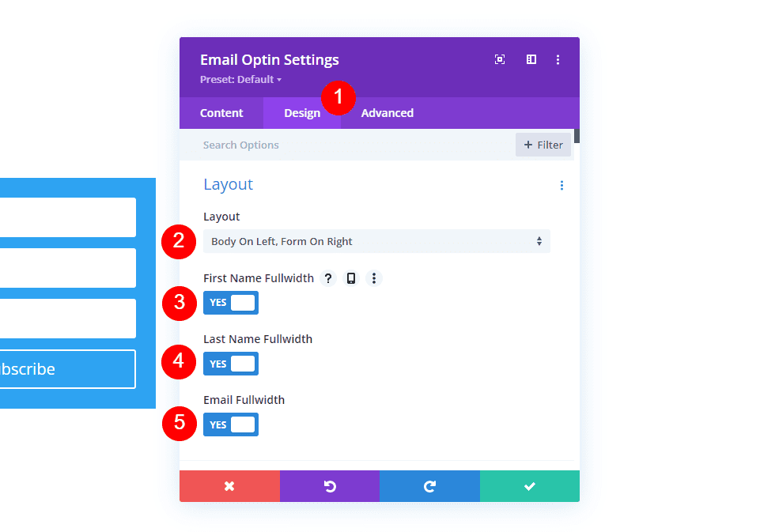Disable the First Name Fullwidth toggle
The height and width of the screenshot is (532, 760).
tap(230, 303)
